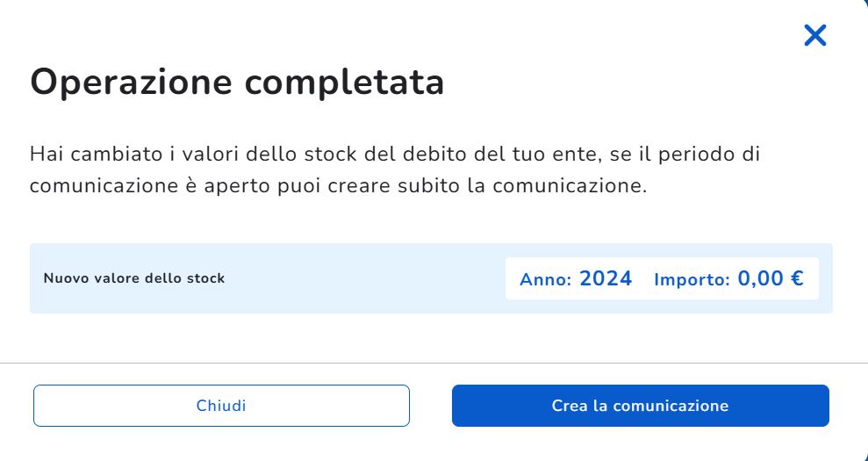868x461 pixels.
Task: Select the 0,00 amount value
Action: coord(760,279)
